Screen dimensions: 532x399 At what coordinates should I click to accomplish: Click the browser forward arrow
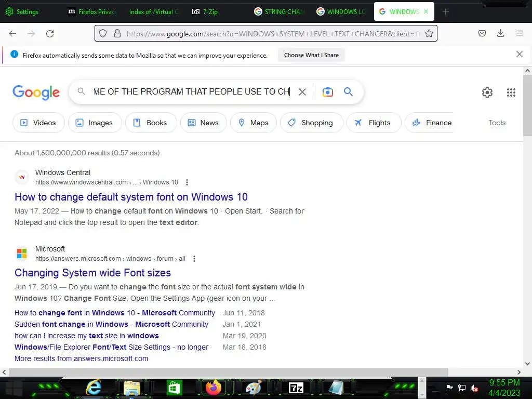(31, 34)
